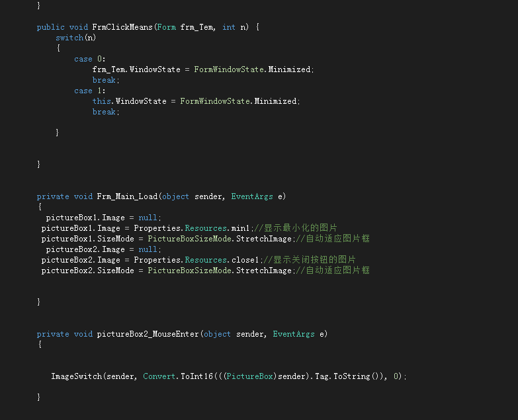Click the break statement under case 1
Viewport: 518px width, 420px height.
coord(106,112)
